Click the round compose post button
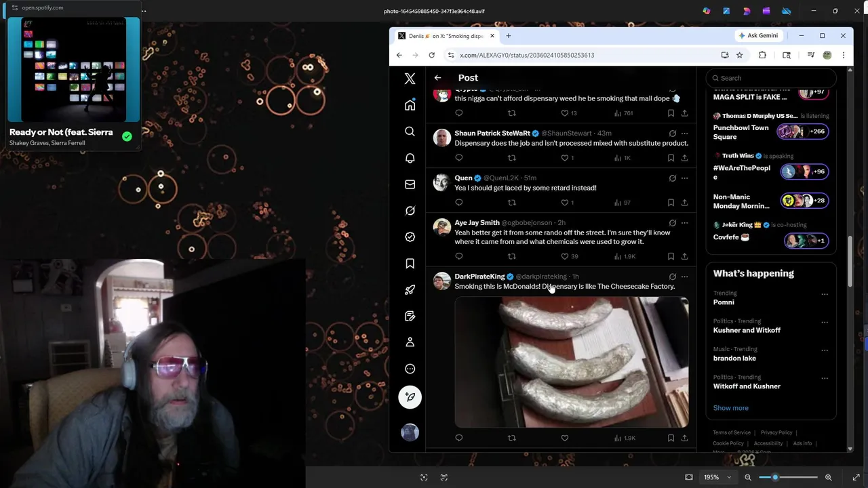The width and height of the screenshot is (868, 488). [x=410, y=397]
